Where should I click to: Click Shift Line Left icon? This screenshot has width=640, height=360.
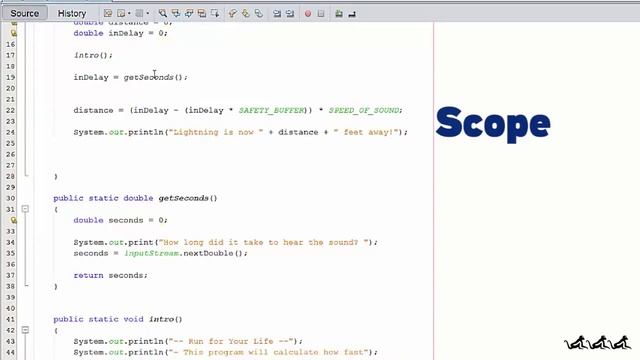(x=277, y=13)
